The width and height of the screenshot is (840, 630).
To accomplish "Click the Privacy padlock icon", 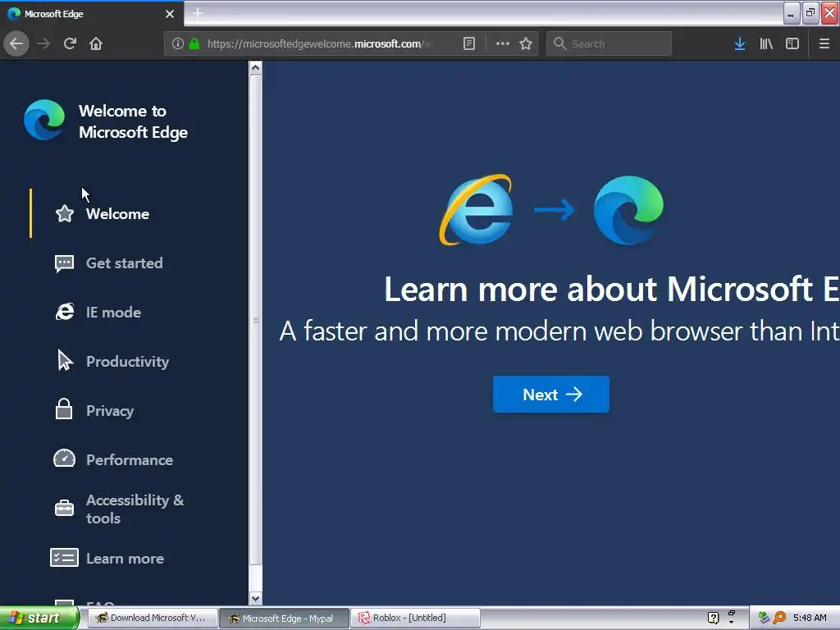I will coord(64,409).
